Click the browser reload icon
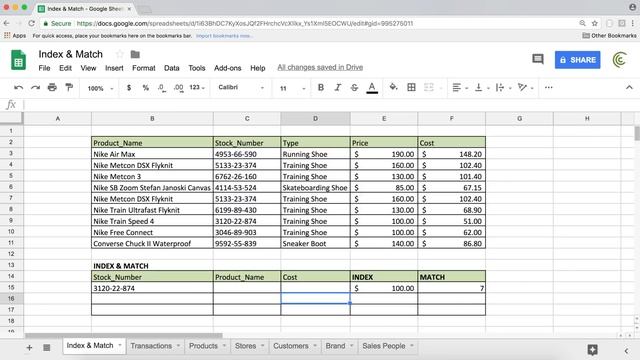 31,23
